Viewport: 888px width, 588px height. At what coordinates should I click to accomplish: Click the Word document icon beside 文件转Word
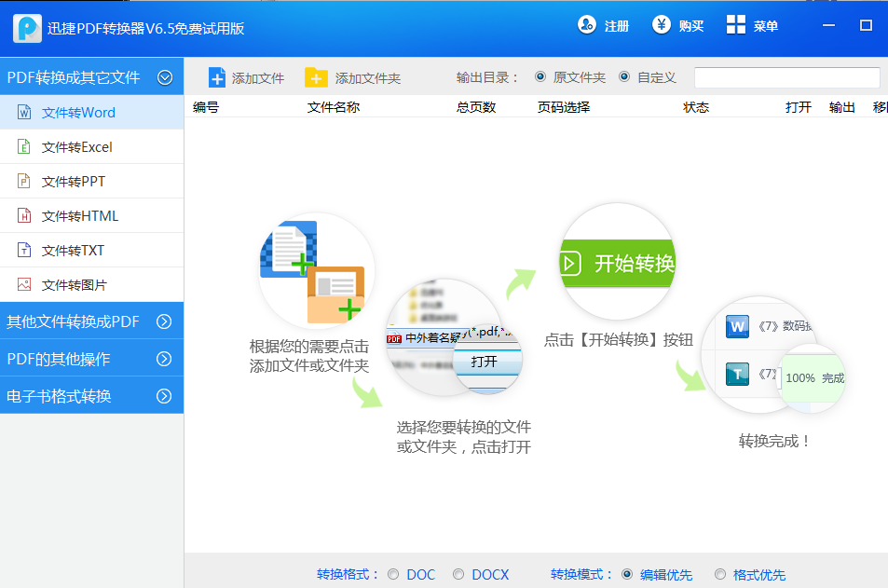tap(24, 112)
